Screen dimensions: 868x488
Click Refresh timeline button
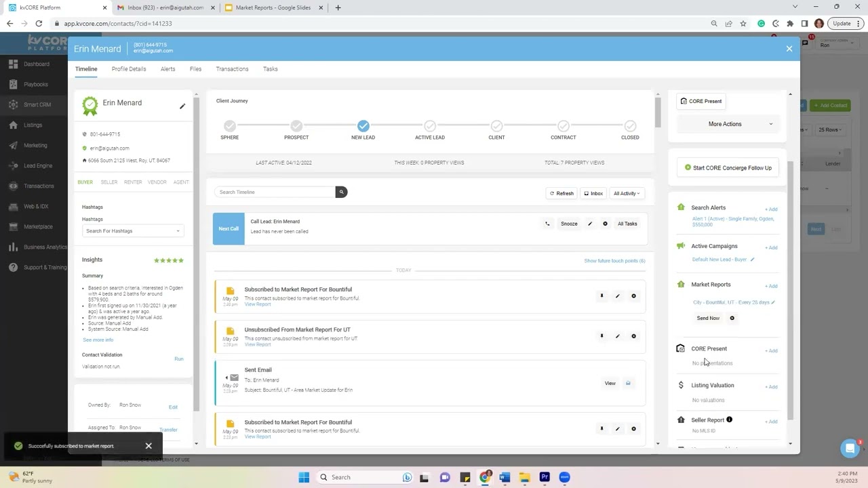(561, 193)
